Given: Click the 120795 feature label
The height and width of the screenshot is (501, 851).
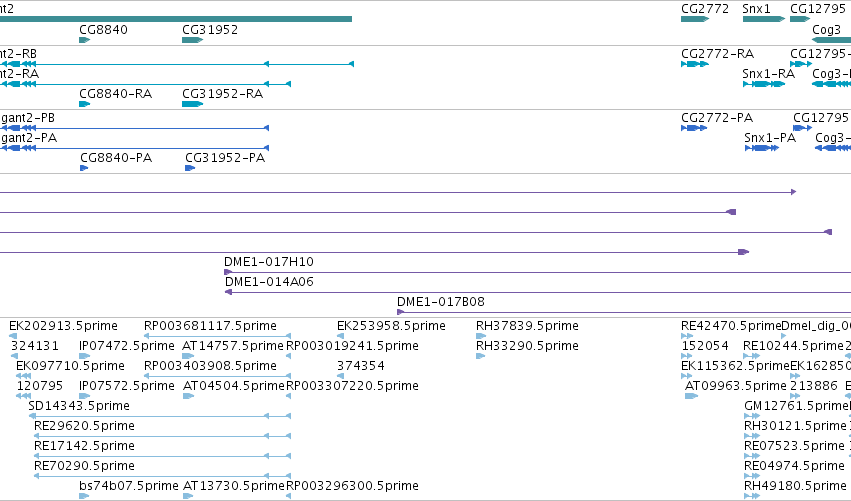Looking at the screenshot, I should tap(40, 386).
